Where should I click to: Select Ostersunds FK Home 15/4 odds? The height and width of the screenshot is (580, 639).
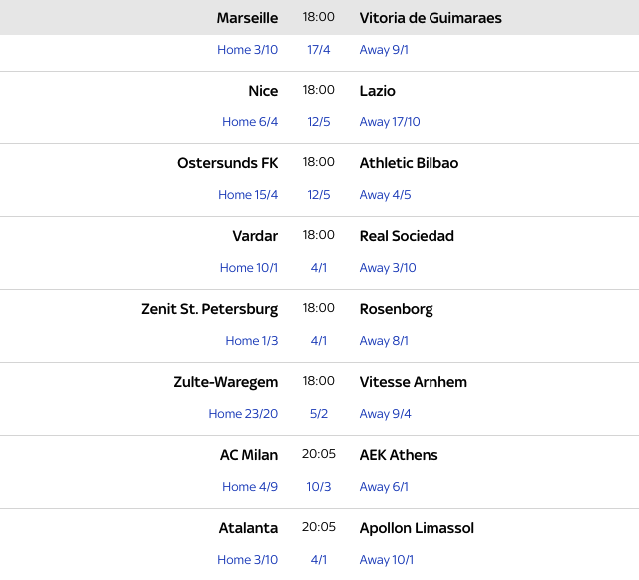pyautogui.click(x=248, y=195)
